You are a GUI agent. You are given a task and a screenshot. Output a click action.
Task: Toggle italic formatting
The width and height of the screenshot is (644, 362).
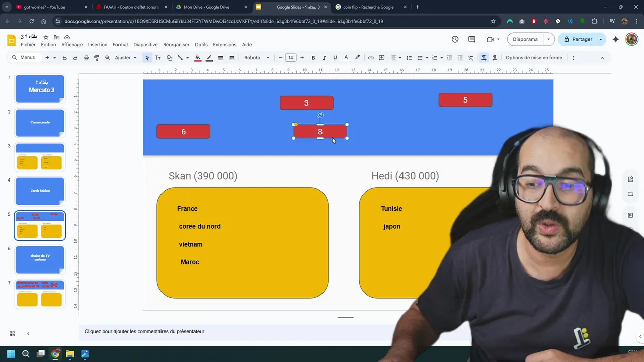coord(324,58)
